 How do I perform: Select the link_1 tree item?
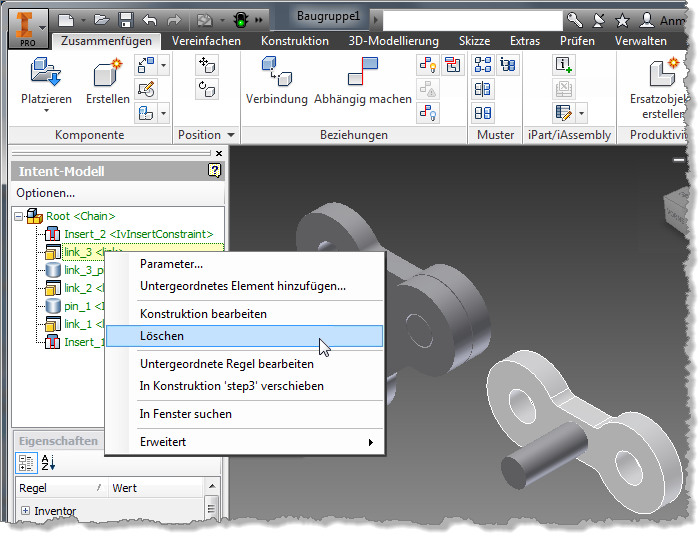point(84,324)
